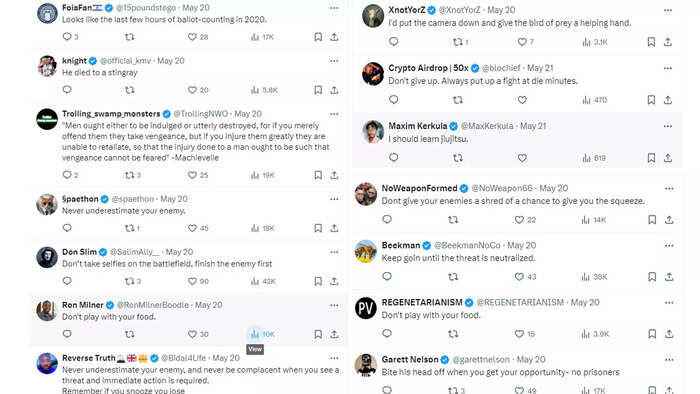Expand more options for Garett Nelson's tweet

669,360
